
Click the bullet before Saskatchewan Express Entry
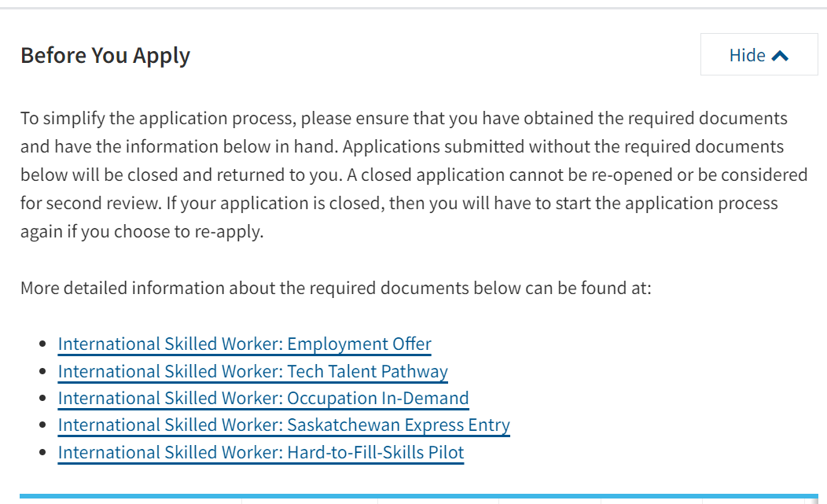[x=43, y=425]
